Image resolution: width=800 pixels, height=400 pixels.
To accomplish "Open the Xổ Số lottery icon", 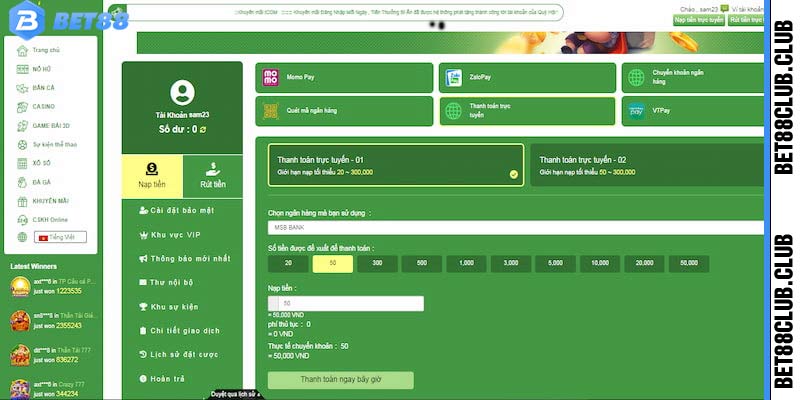I will (x=22, y=164).
